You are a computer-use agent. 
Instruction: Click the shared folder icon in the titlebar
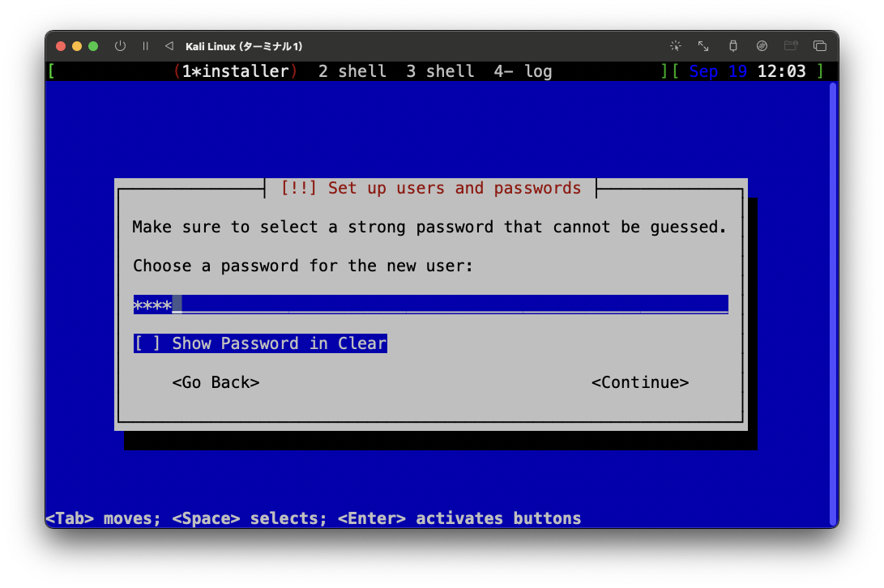(791, 46)
